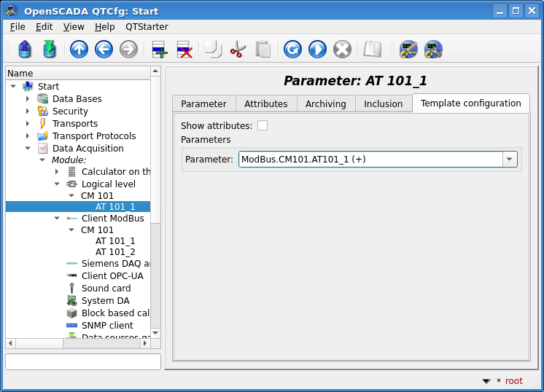This screenshot has width=544, height=392.
Task: Navigate back with the left arrow icon
Action: pos(104,50)
